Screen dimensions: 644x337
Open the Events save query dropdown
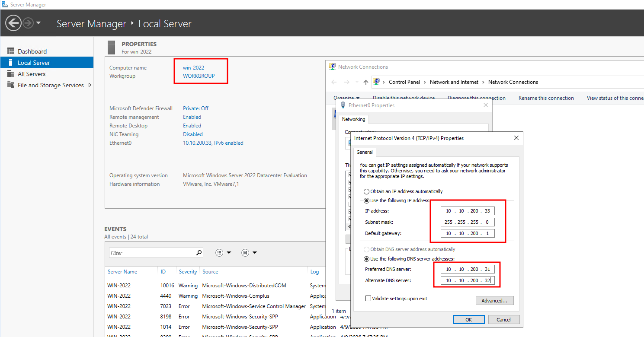click(249, 253)
